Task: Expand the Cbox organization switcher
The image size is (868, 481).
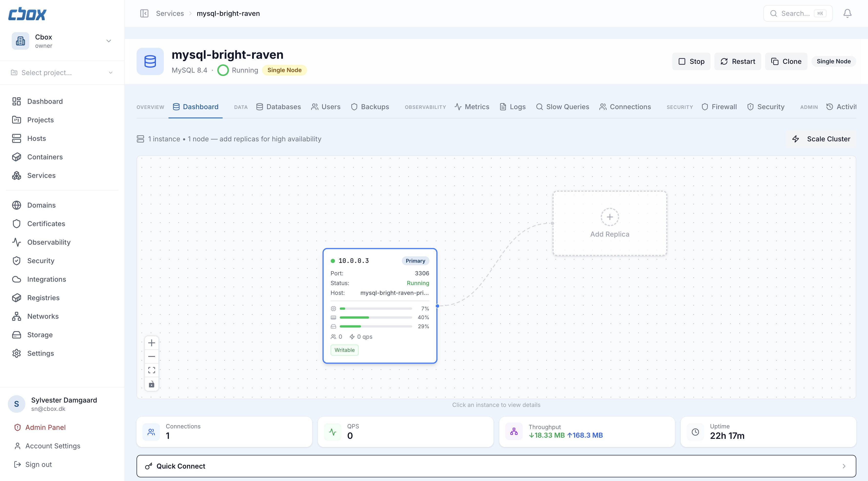Action: [x=108, y=41]
